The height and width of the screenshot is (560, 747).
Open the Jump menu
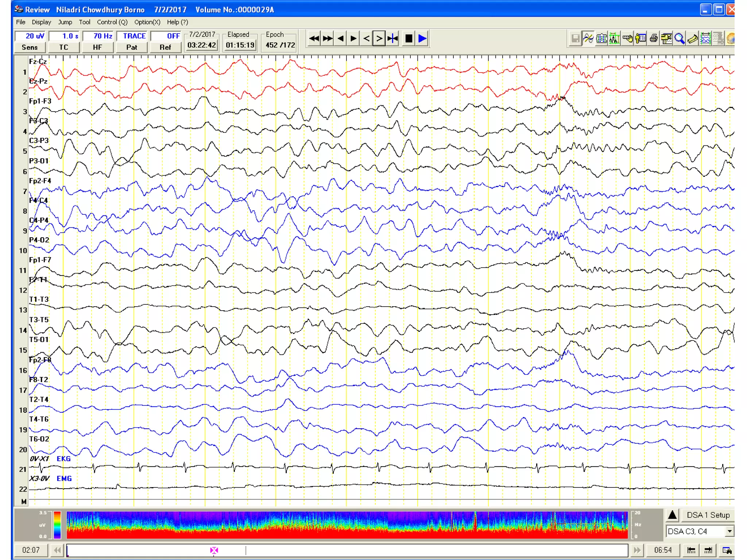[65, 22]
